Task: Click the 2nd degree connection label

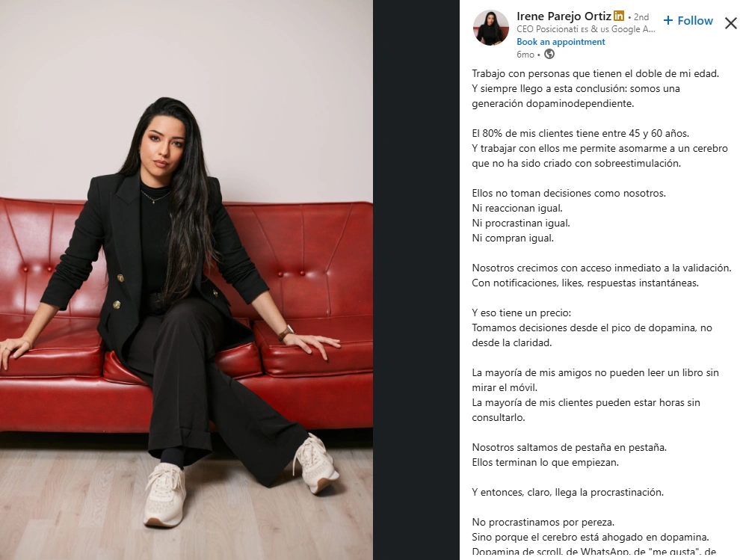Action: pos(641,17)
